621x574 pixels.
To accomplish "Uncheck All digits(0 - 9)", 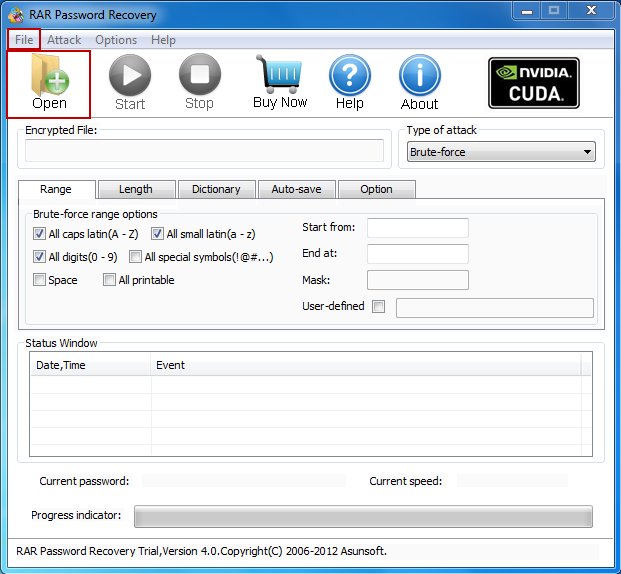I will [x=39, y=257].
